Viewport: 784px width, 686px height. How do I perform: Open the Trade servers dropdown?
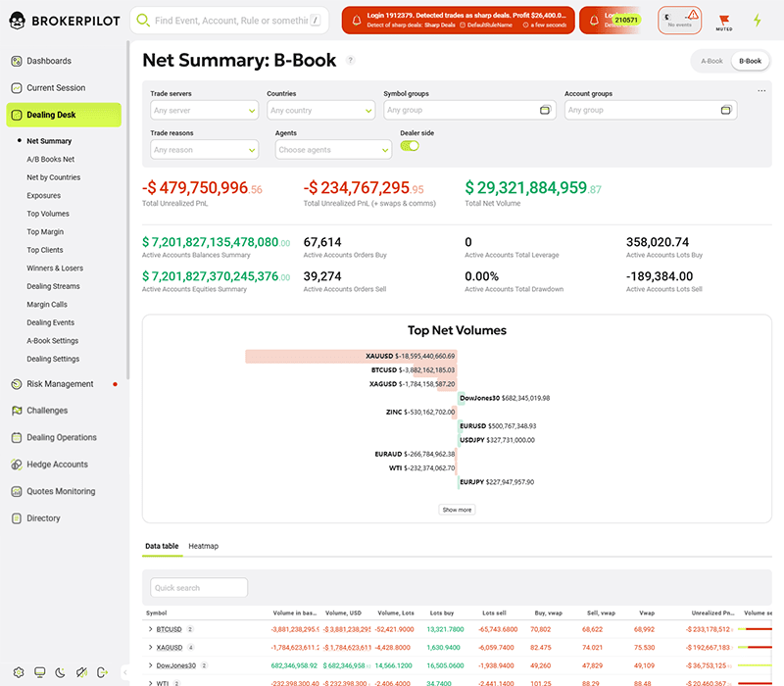pyautogui.click(x=204, y=110)
